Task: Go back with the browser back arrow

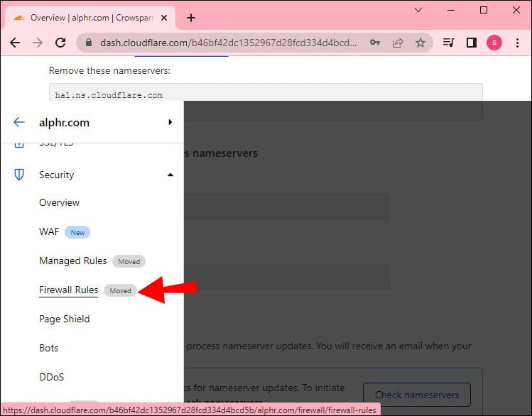Action: click(15, 43)
